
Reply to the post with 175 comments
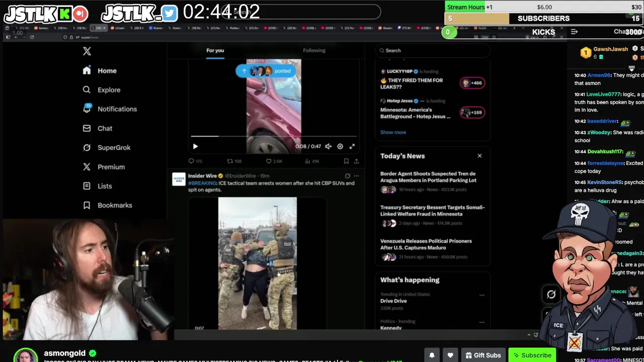point(195,161)
